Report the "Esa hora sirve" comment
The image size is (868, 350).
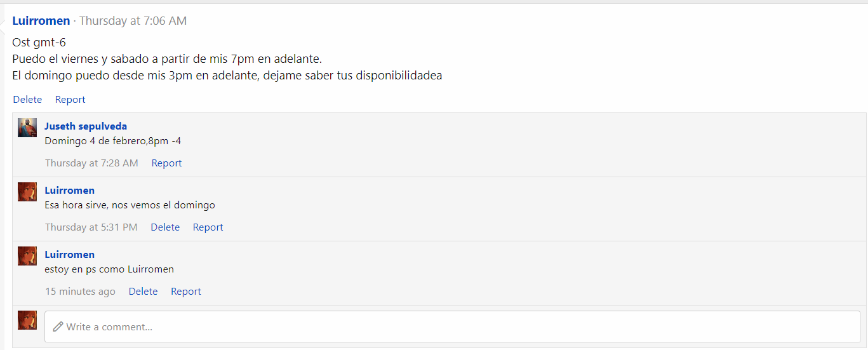click(x=208, y=227)
